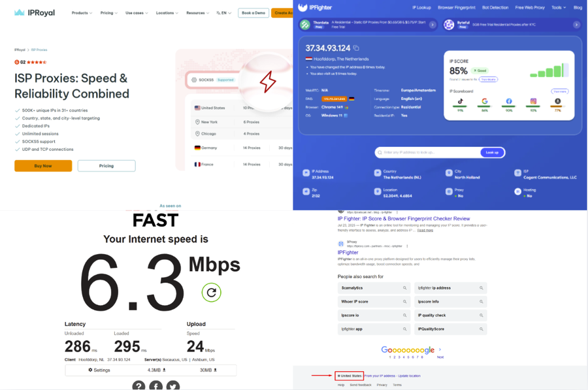The image size is (588, 390).
Task: Click the ISP Proxies breadcrumb
Action: pos(39,50)
